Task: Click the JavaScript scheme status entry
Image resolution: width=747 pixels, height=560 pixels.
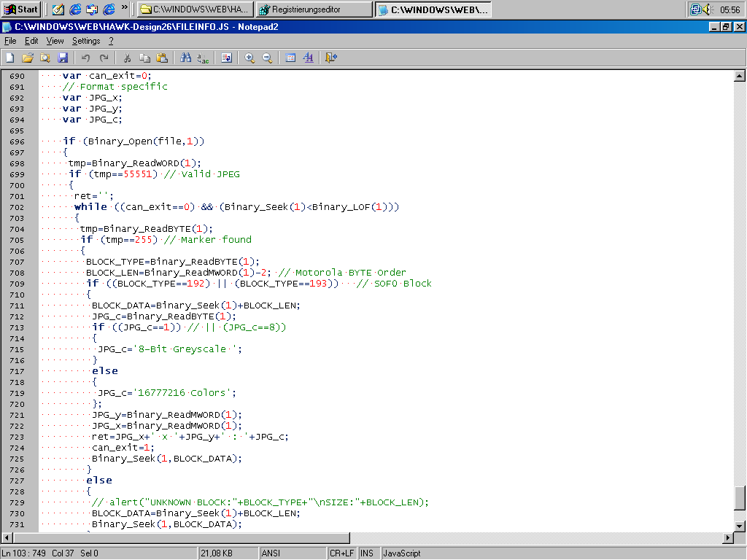Action: [x=402, y=553]
